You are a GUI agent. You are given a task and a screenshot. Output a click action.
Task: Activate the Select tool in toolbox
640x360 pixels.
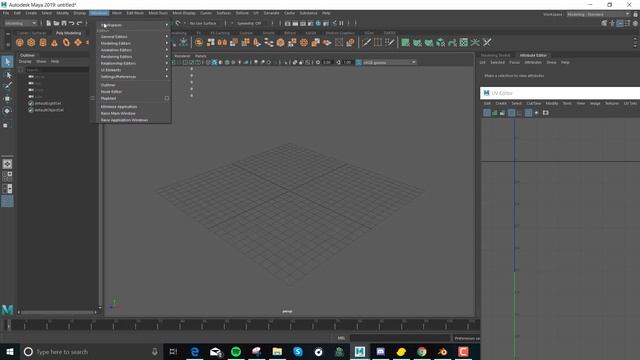pos(7,62)
